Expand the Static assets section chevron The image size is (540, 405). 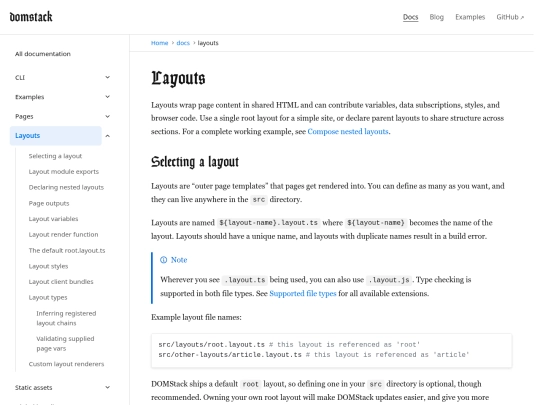coord(107,387)
